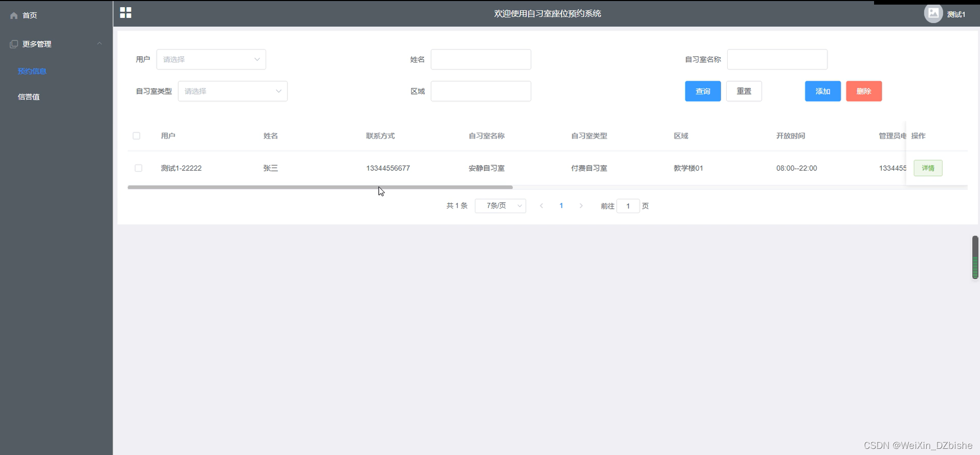Open 详情 for the 测试1-22222 row

pos(928,168)
